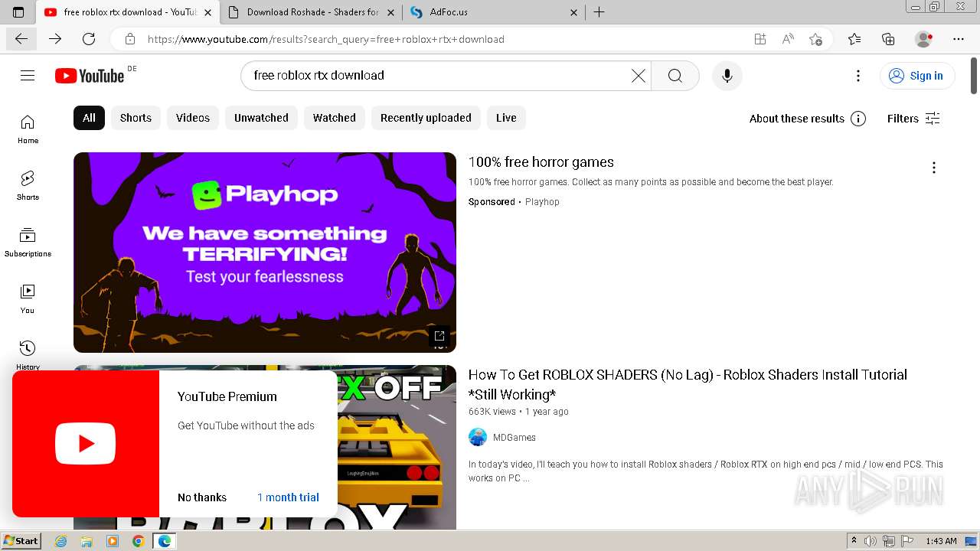Viewport: 980px width, 551px height.
Task: Open YouTube settings three-dot menu
Action: point(858,75)
